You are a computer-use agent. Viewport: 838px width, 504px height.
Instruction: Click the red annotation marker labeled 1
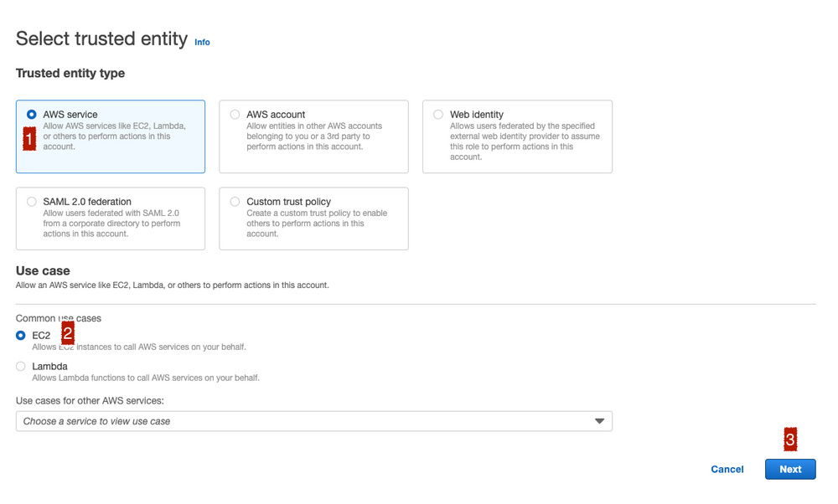click(28, 138)
